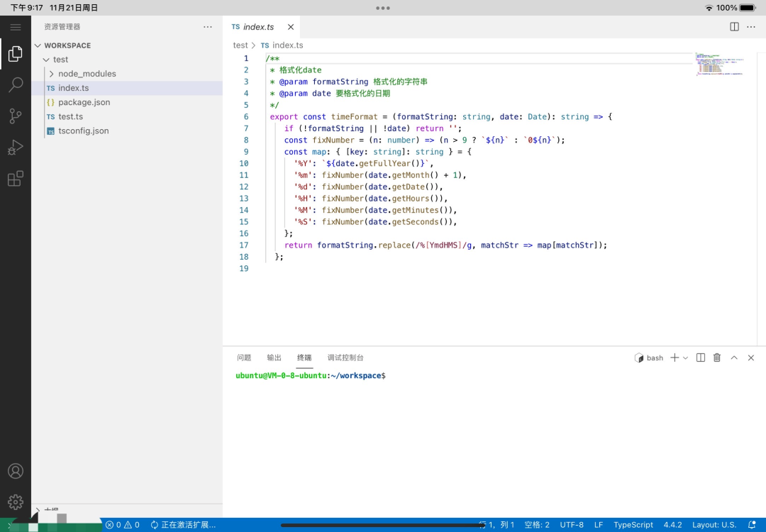Click line number 1 in gutter
The width and height of the screenshot is (766, 532).
coord(246,59)
